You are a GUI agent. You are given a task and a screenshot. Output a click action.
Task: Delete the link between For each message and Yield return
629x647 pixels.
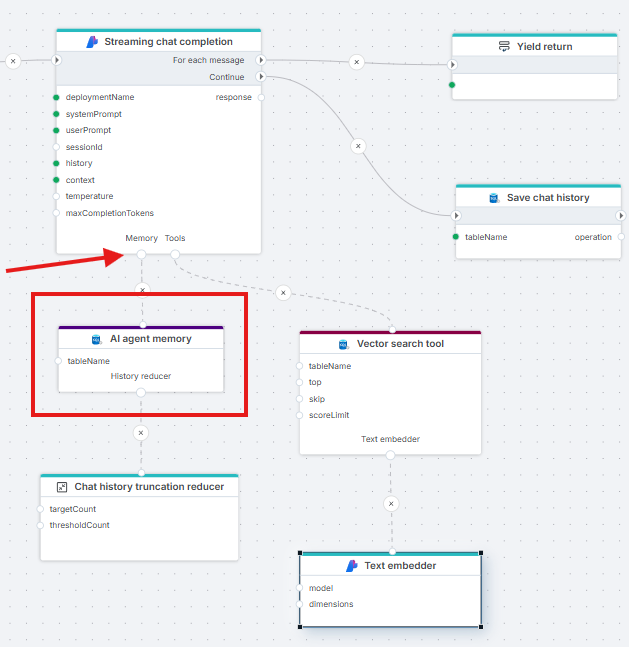(x=357, y=62)
